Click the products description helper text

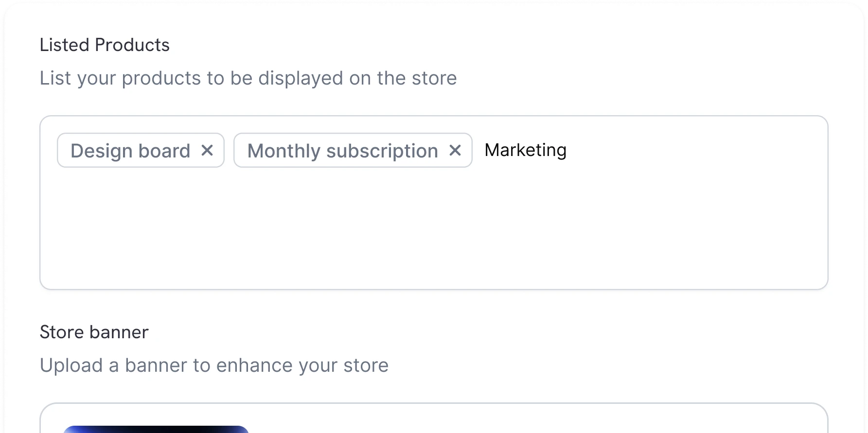point(248,78)
